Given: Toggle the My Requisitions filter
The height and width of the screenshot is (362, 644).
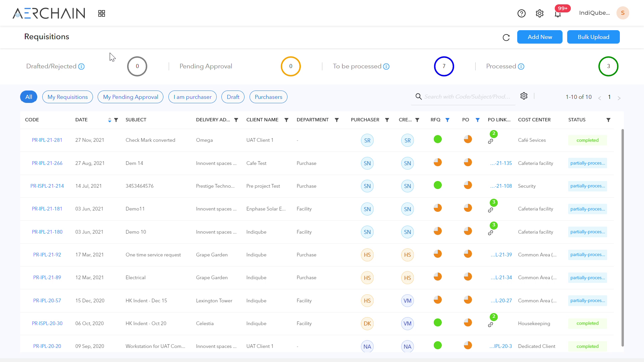Looking at the screenshot, I should [x=67, y=97].
